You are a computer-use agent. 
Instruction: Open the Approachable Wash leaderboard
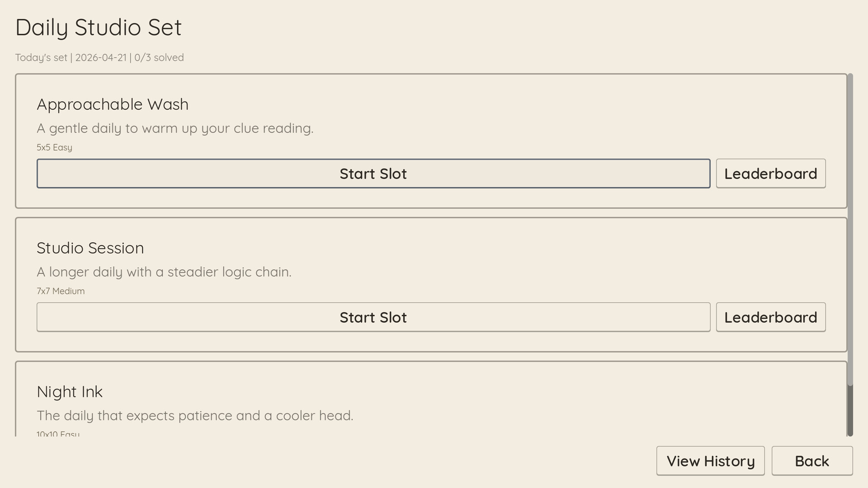770,174
